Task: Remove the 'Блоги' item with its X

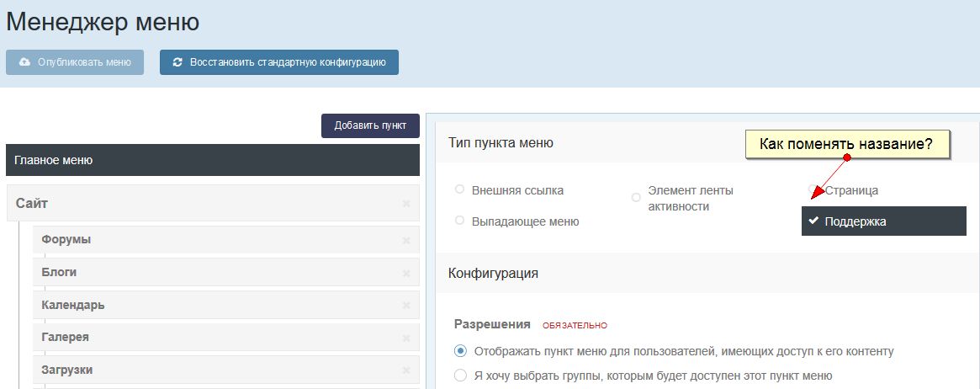Action: tap(406, 274)
